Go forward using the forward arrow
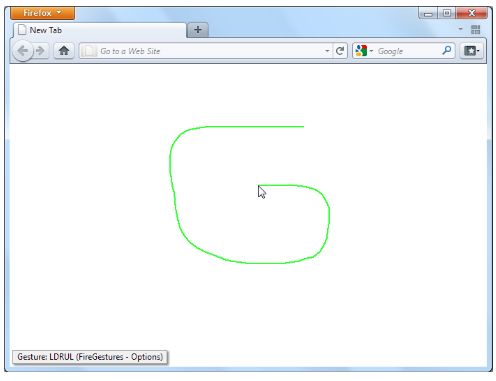The height and width of the screenshot is (381, 496). click(x=41, y=51)
